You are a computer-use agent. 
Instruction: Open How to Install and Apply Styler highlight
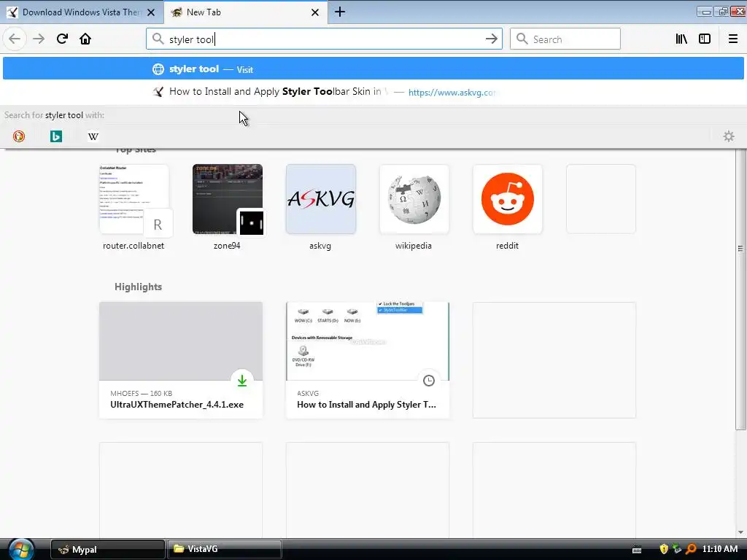pyautogui.click(x=368, y=360)
